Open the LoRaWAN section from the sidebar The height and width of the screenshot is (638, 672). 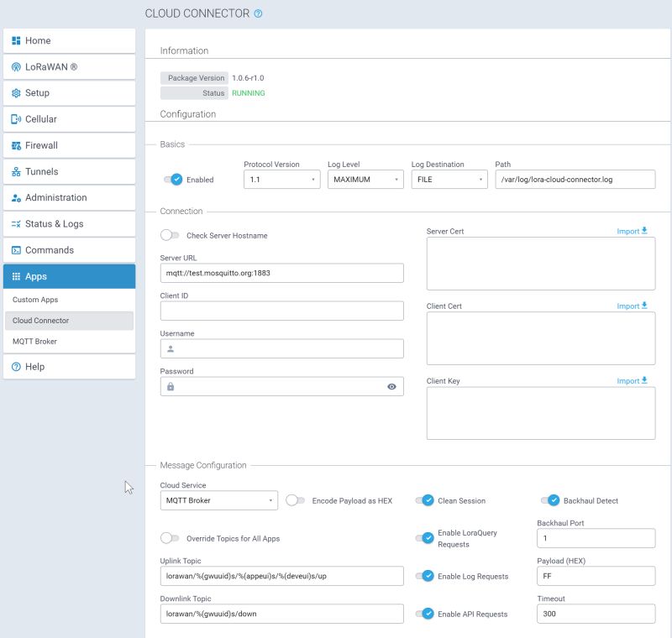15,66
